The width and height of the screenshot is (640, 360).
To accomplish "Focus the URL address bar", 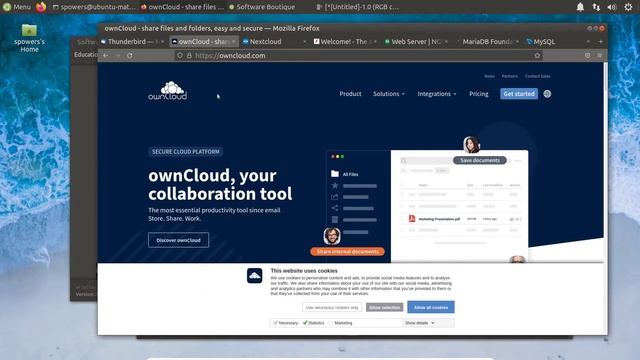I will (x=359, y=56).
